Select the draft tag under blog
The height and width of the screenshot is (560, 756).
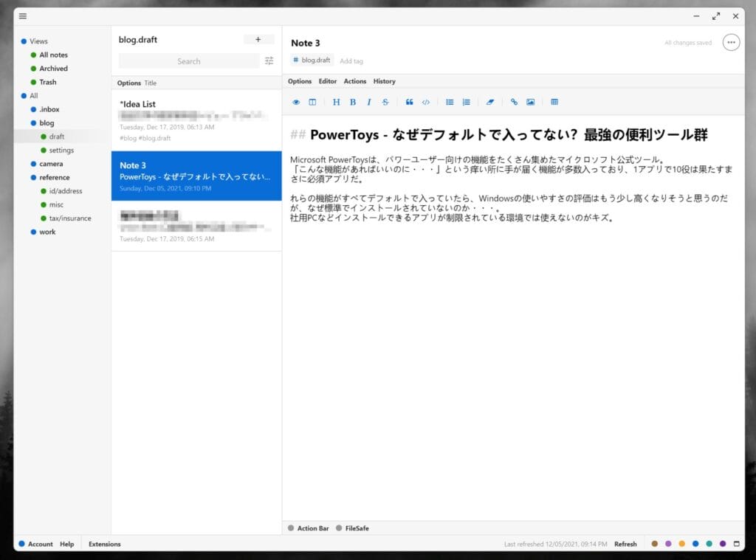52,136
